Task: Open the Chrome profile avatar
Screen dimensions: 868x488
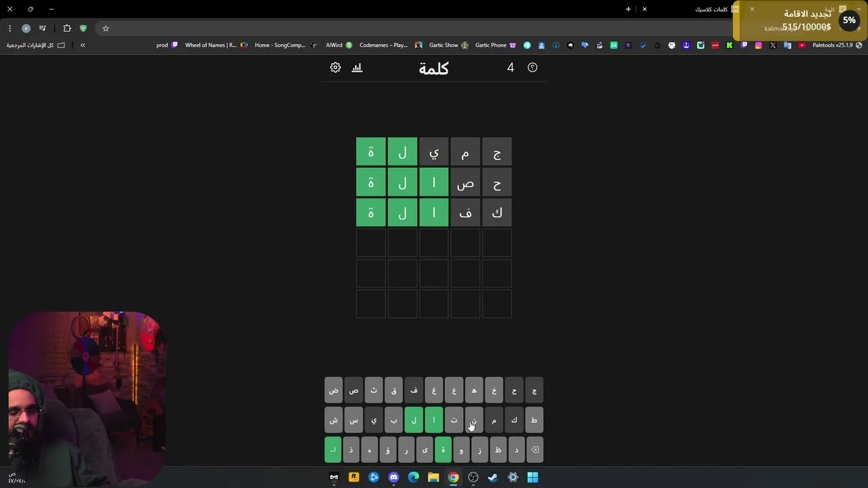Action: pyautogui.click(x=26, y=28)
